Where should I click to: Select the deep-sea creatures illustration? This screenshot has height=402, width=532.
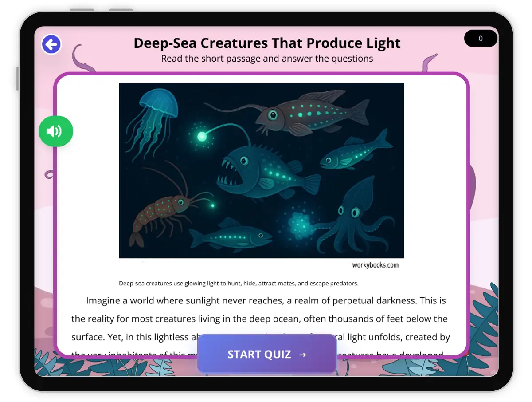pos(262,170)
